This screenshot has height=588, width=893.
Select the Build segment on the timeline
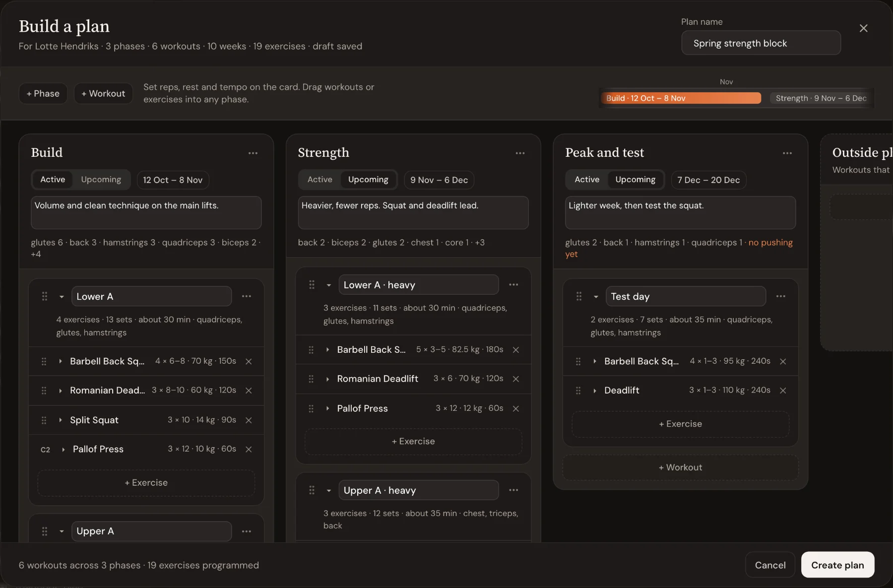point(680,98)
